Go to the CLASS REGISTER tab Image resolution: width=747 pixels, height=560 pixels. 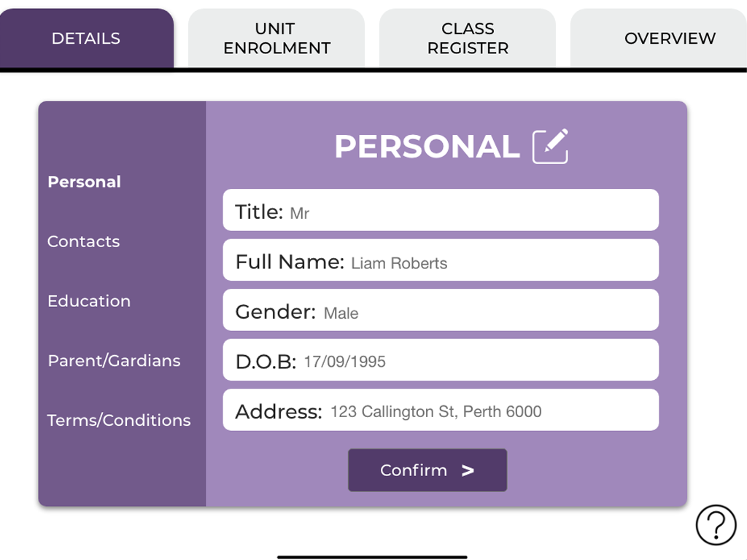(468, 38)
